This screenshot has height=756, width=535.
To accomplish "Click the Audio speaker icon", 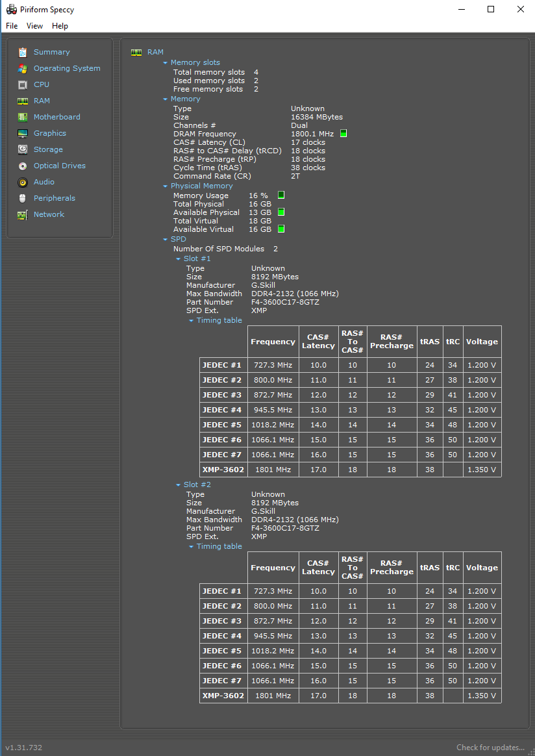I will coord(23,182).
